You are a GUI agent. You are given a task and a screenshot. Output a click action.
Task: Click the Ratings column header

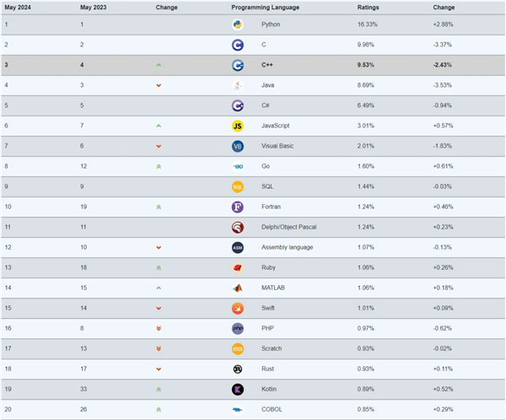click(x=368, y=7)
